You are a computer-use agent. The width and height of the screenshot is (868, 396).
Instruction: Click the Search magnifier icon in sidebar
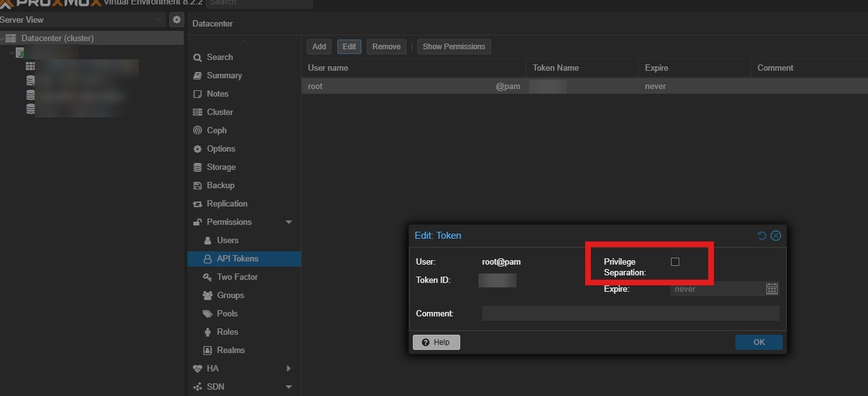click(198, 57)
